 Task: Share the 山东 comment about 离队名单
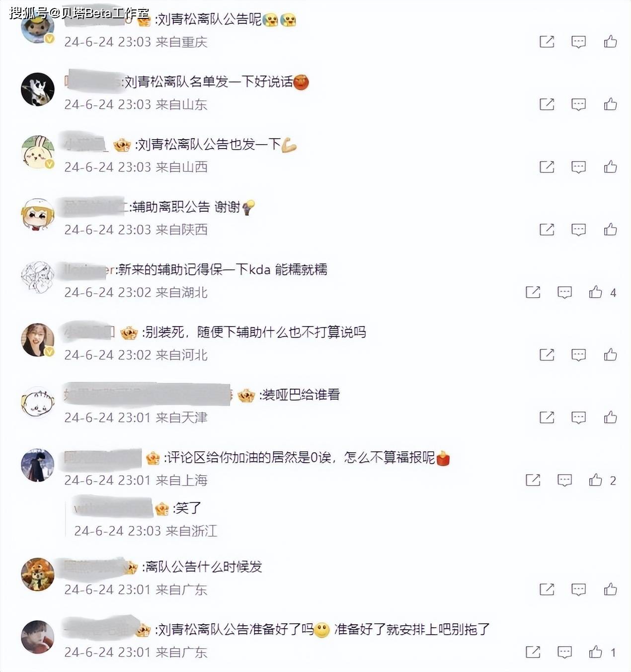pyautogui.click(x=547, y=104)
